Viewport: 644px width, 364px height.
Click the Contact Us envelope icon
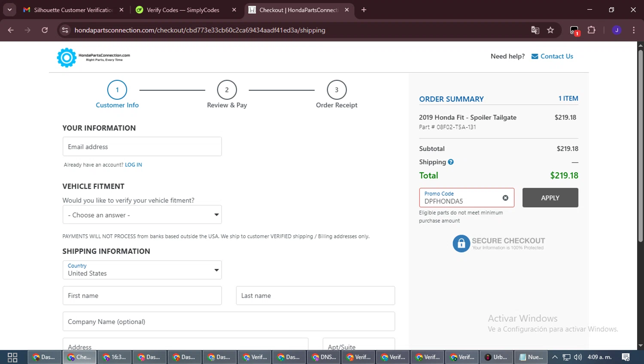[535, 56]
